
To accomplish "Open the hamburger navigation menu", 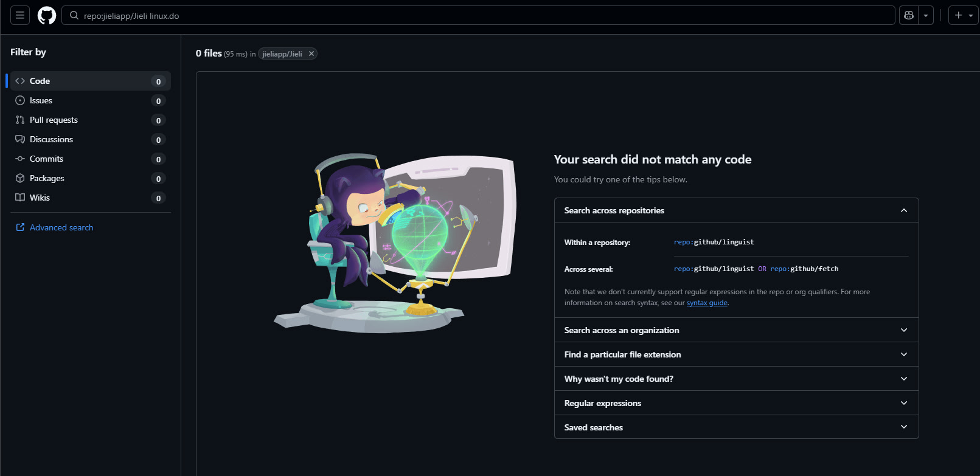I will click(x=20, y=15).
